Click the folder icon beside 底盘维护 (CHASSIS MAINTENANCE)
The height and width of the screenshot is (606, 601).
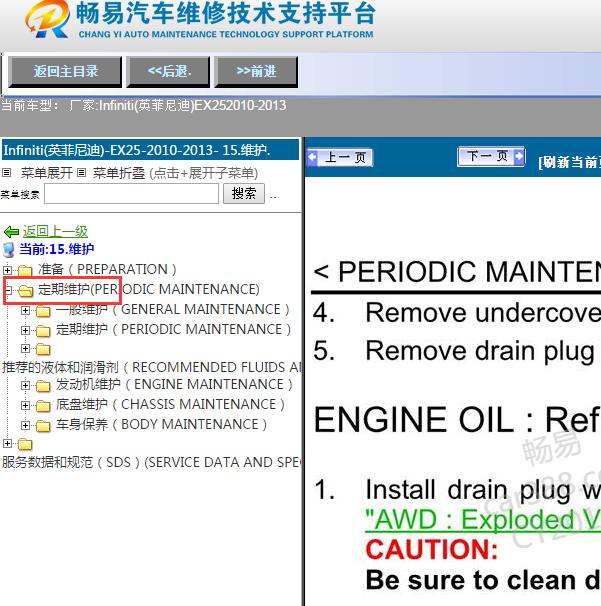43,405
